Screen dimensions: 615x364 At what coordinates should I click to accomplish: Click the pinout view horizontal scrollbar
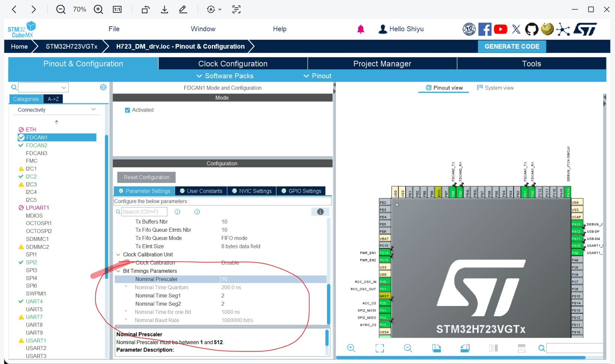[x=461, y=358]
